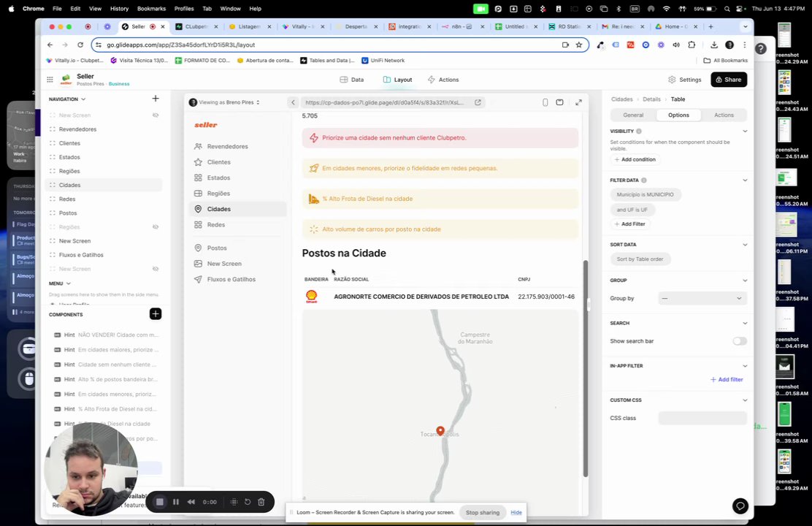Click Add filter link under In-App Filter
The image size is (812, 526).
pos(727,379)
